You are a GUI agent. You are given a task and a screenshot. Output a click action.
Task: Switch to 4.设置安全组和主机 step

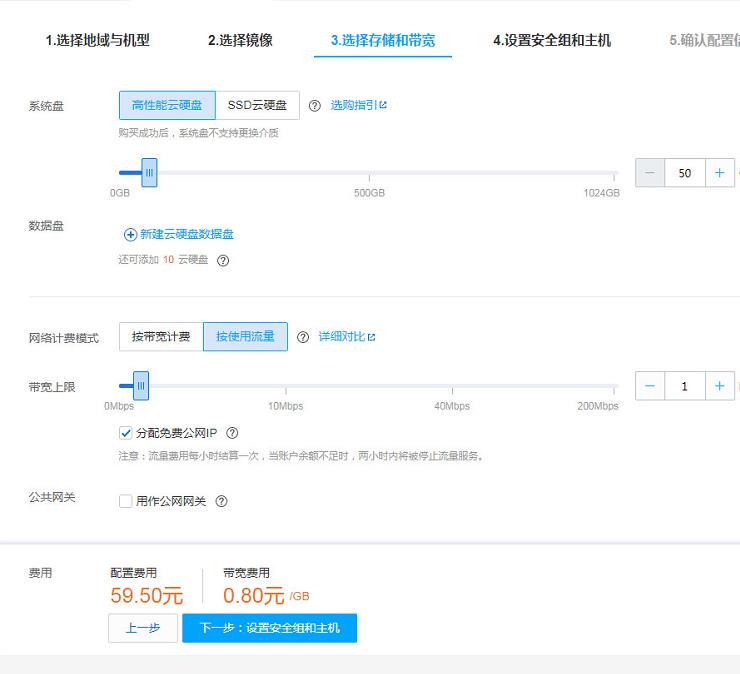click(551, 41)
